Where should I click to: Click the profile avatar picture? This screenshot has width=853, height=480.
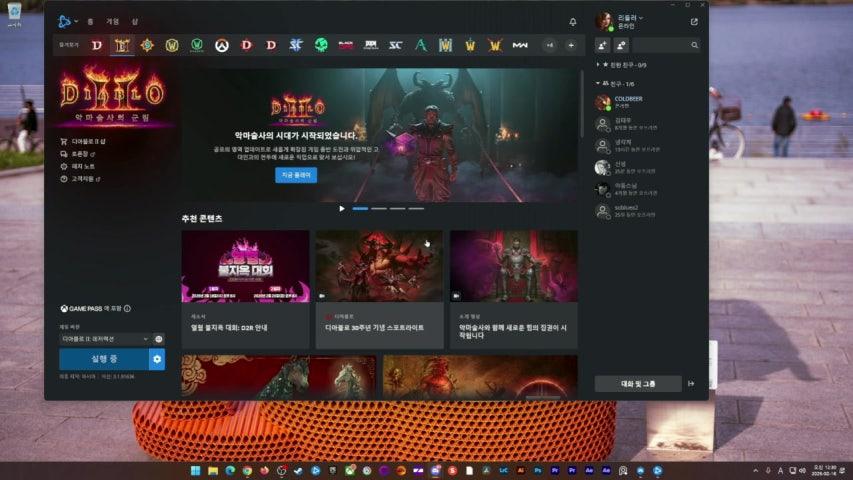[x=604, y=21]
